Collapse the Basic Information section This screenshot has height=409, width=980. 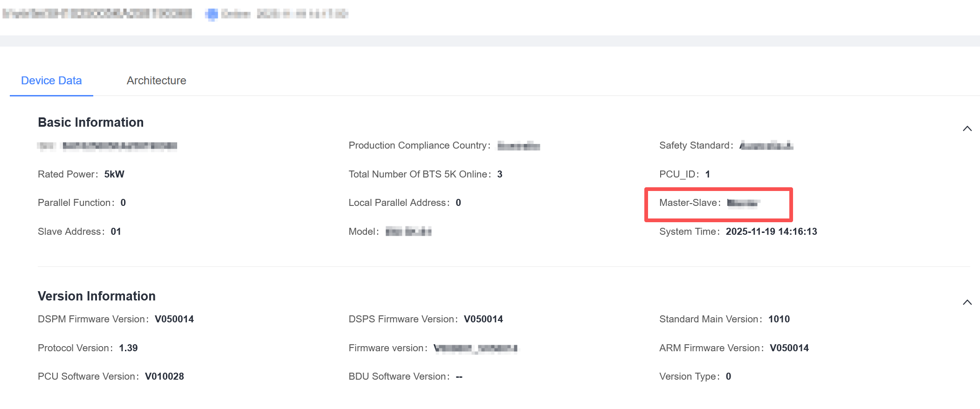[967, 129]
